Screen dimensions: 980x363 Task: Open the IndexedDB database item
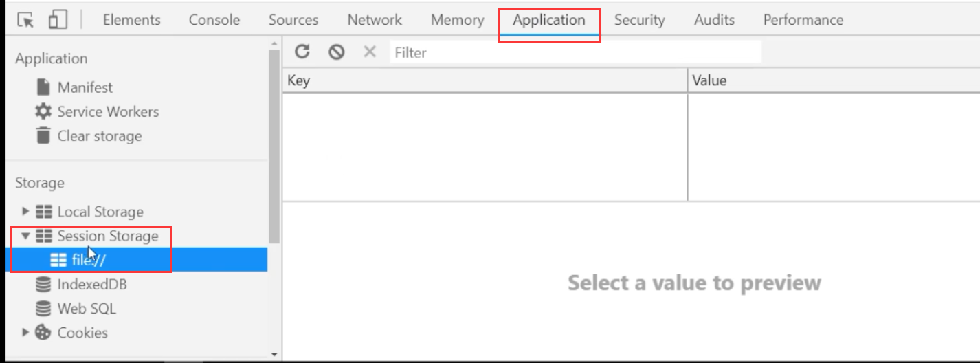click(x=91, y=284)
